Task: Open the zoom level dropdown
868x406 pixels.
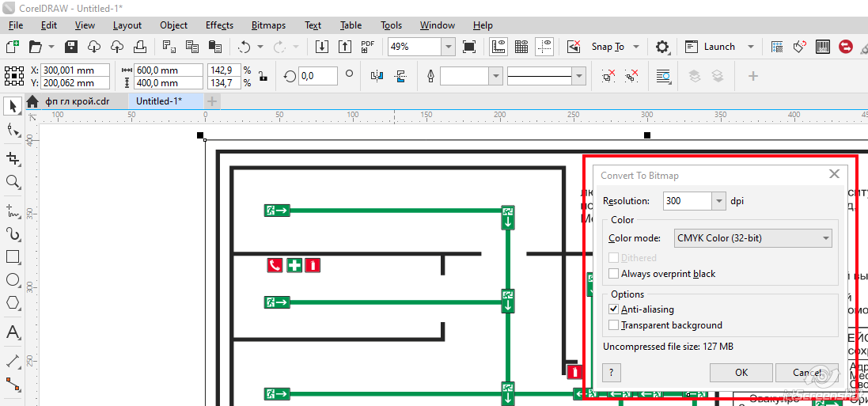Action: click(x=448, y=47)
